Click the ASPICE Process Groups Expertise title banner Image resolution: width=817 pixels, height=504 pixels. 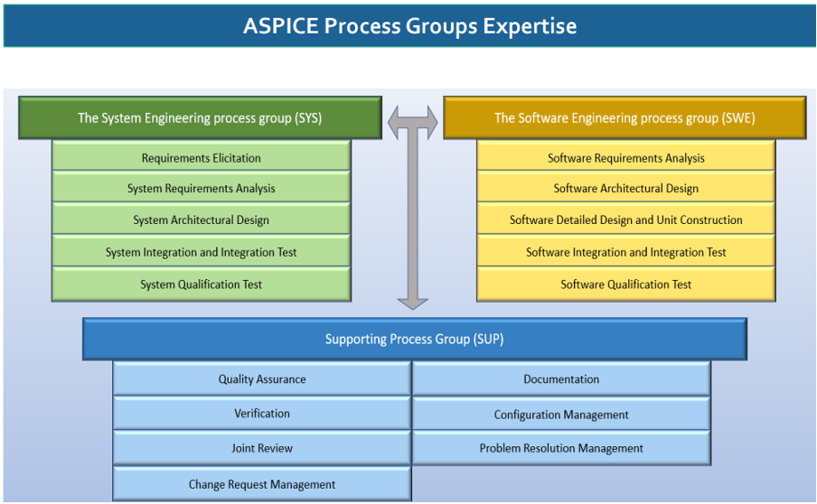coord(408,26)
